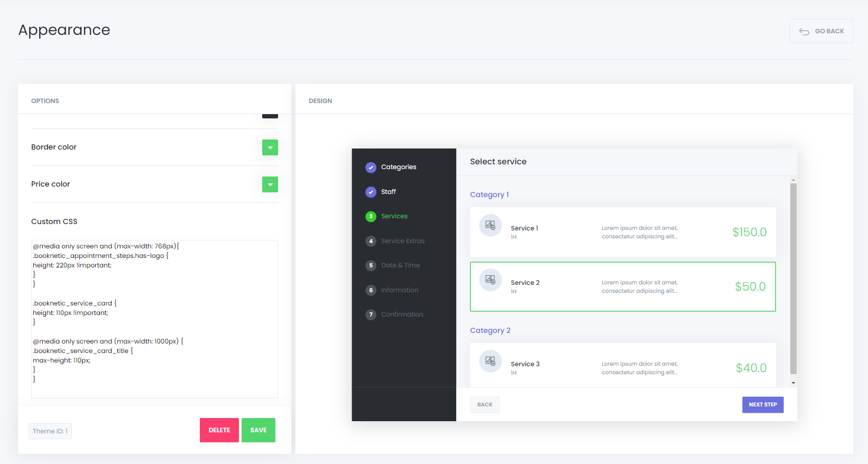Click the step 7 Confirmation badge
868x464 pixels.
pos(371,315)
